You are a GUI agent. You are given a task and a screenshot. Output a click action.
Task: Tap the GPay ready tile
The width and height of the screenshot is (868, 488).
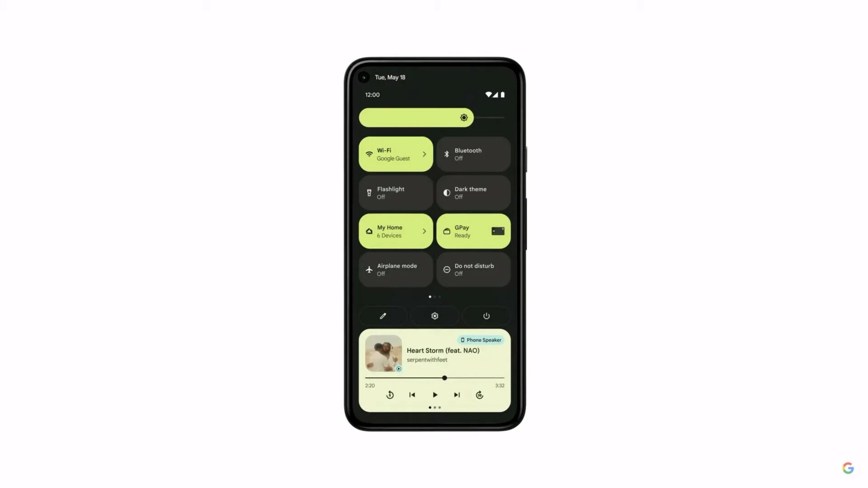click(x=473, y=231)
